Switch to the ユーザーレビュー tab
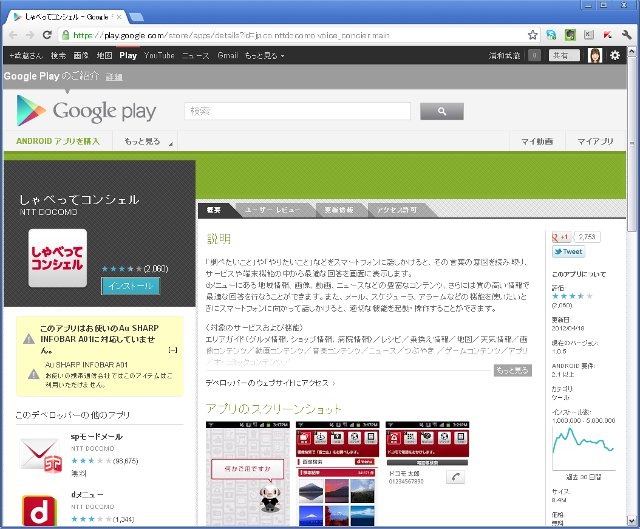 coord(272,210)
